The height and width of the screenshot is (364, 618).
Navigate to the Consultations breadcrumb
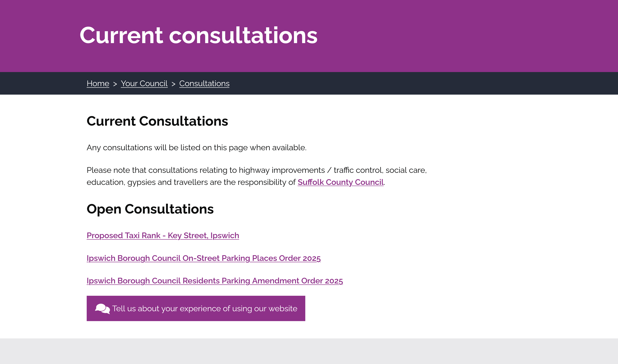pyautogui.click(x=204, y=83)
